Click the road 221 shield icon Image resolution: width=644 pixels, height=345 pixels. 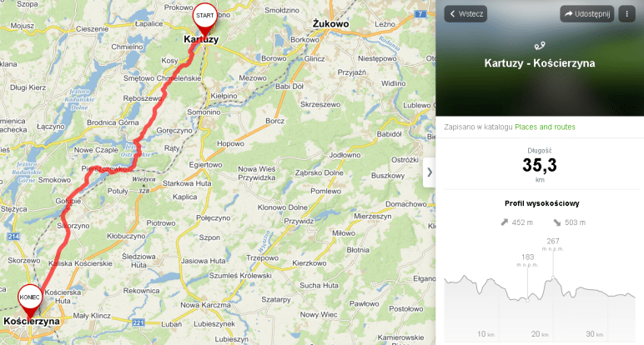point(138,322)
